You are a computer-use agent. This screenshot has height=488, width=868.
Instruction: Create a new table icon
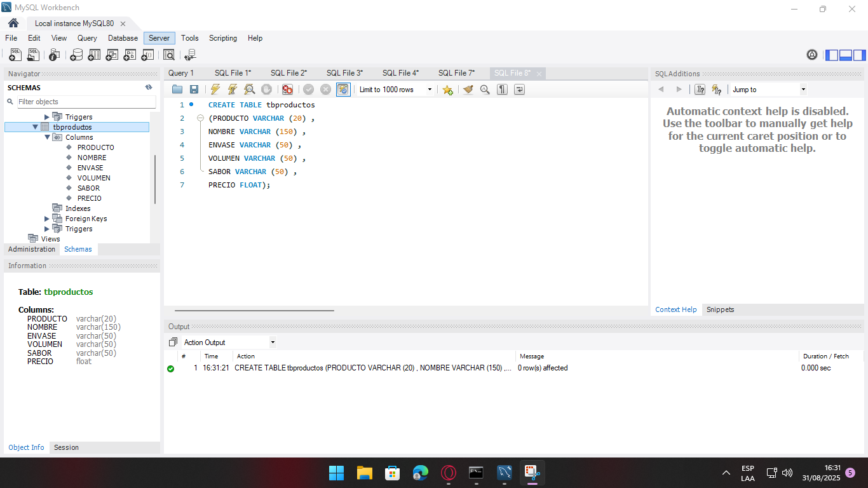[x=94, y=55]
